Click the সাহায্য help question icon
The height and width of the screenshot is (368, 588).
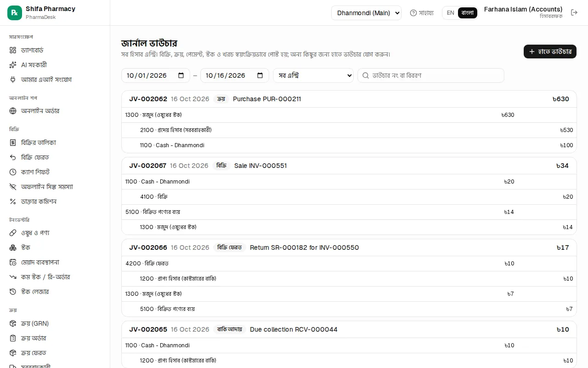pyautogui.click(x=413, y=13)
